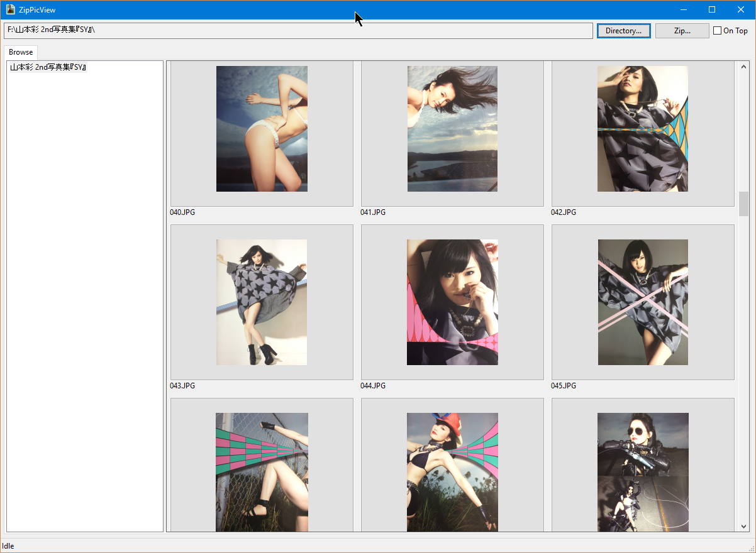The height and width of the screenshot is (553, 756).
Task: Click the 043.JPG filename label
Action: pyautogui.click(x=182, y=386)
